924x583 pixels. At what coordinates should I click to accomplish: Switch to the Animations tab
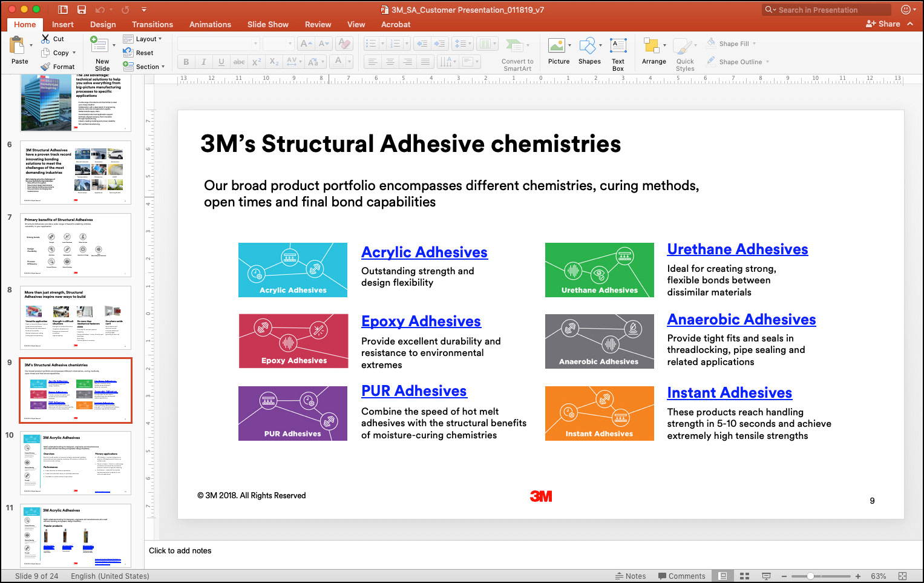pyautogui.click(x=210, y=24)
